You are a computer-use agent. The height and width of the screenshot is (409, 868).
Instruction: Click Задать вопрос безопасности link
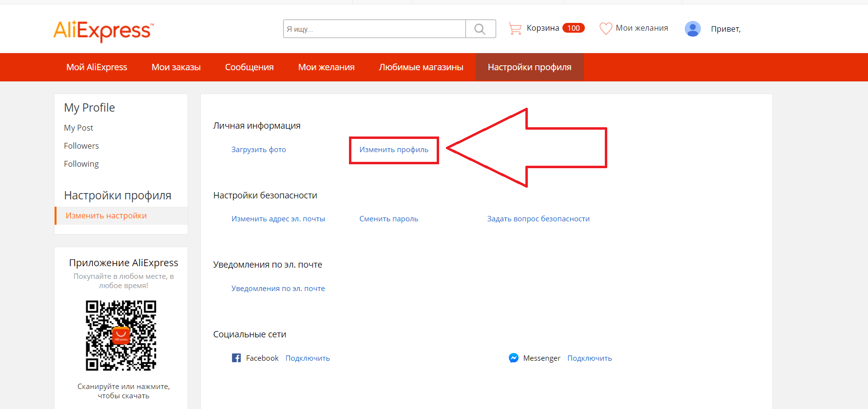[x=539, y=218]
